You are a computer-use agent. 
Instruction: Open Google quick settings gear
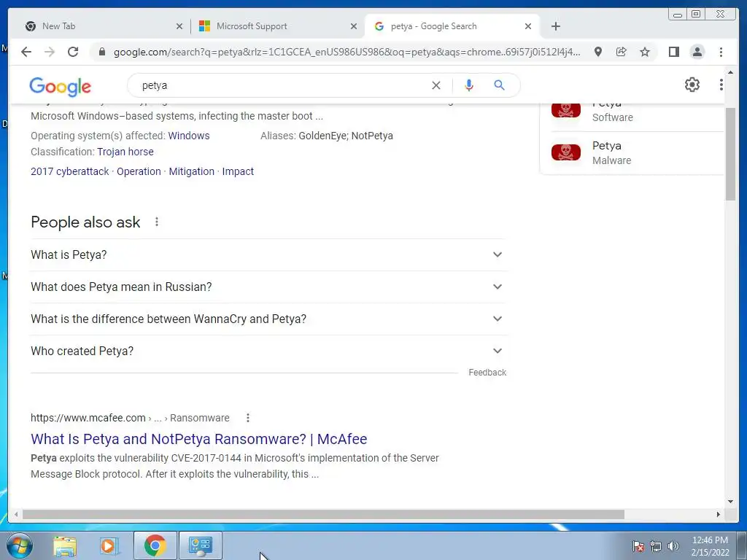click(692, 85)
